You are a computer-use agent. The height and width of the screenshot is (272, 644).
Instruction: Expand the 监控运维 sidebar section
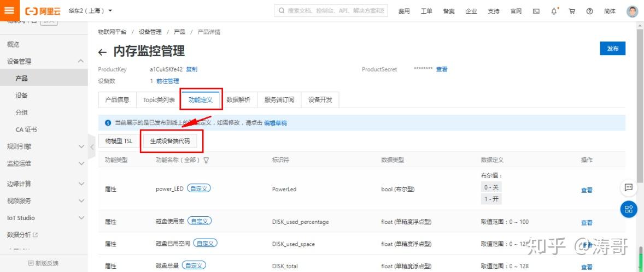44,163
